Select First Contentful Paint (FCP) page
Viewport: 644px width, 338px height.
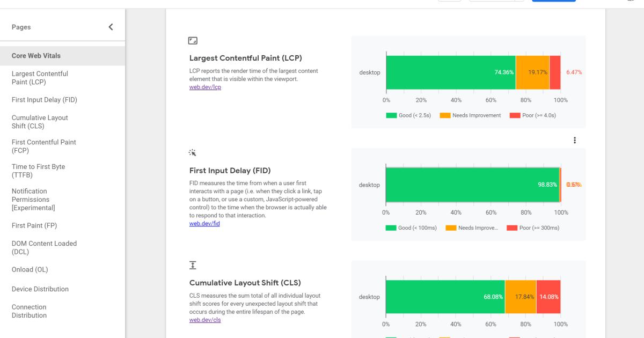point(43,146)
